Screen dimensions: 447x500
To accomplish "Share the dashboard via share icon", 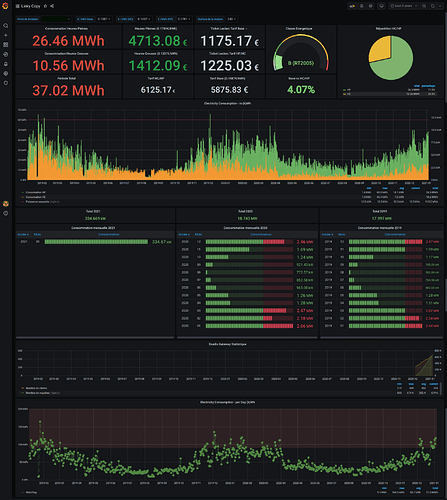I will [x=52, y=6].
